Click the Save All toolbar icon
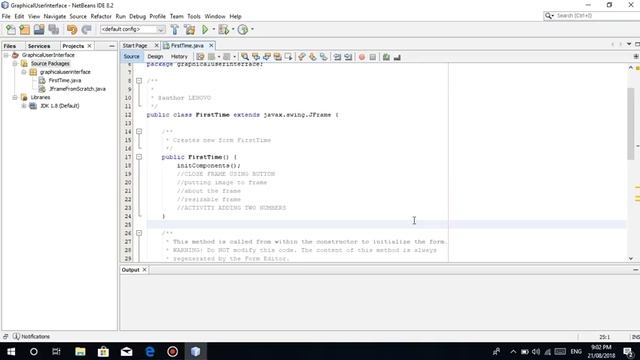640x360 pixels. click(x=53, y=29)
